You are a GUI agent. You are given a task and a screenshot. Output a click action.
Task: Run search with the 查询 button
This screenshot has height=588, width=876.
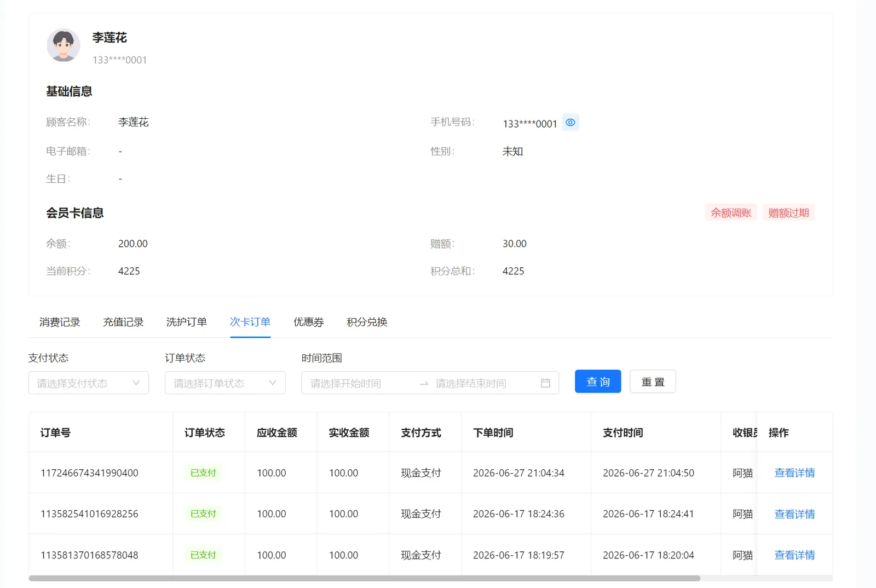[x=598, y=382]
